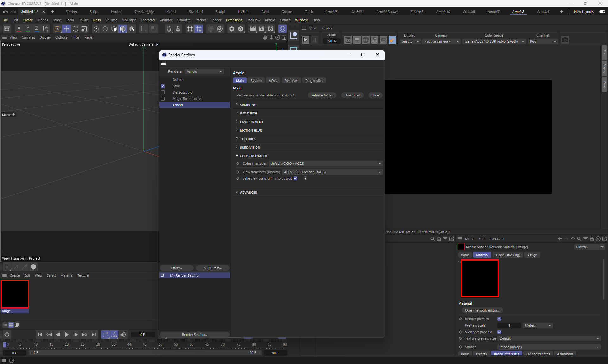Image resolution: width=608 pixels, height=364 pixels.
Task: Open the MoGraph menu
Action: [x=129, y=20]
